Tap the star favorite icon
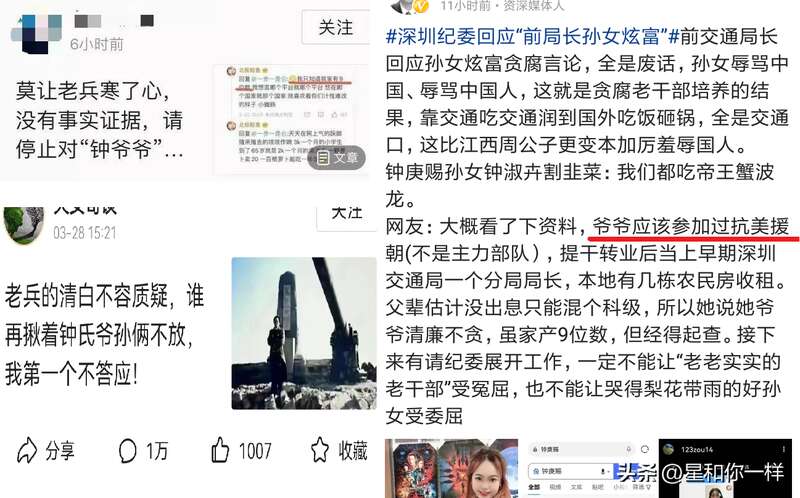 pyautogui.click(x=320, y=450)
